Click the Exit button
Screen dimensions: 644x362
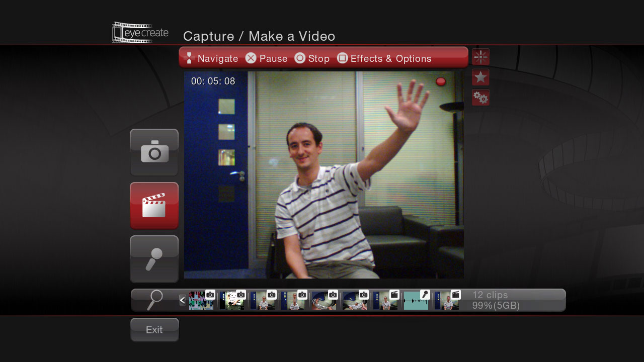click(154, 330)
